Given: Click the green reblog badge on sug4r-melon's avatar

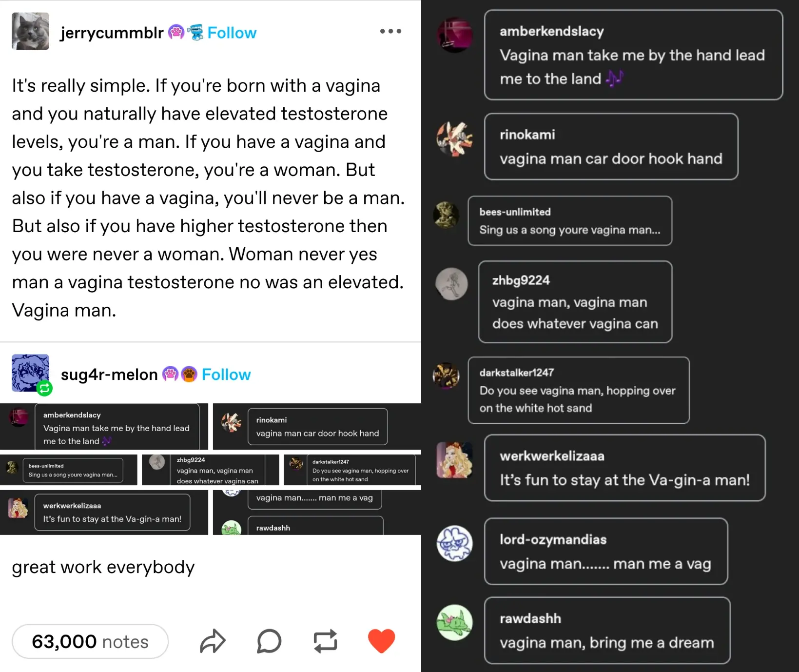Looking at the screenshot, I should click(x=44, y=388).
